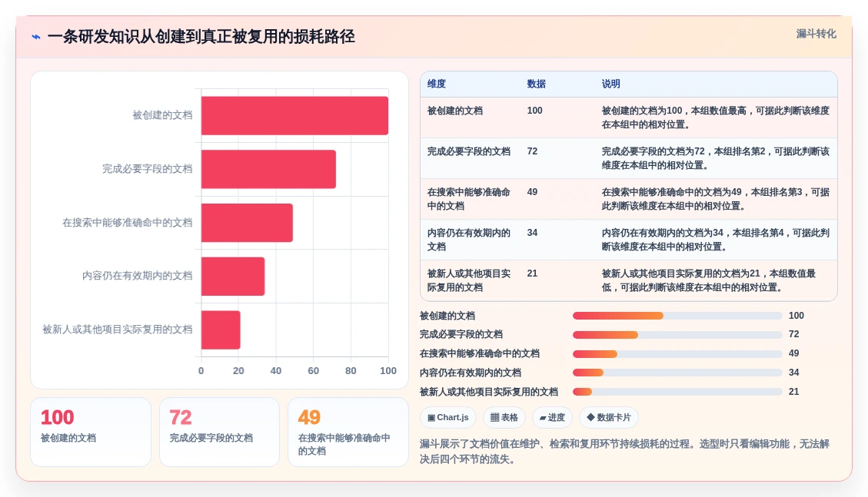Open the data card showing 72
868x497 pixels.
tap(219, 432)
